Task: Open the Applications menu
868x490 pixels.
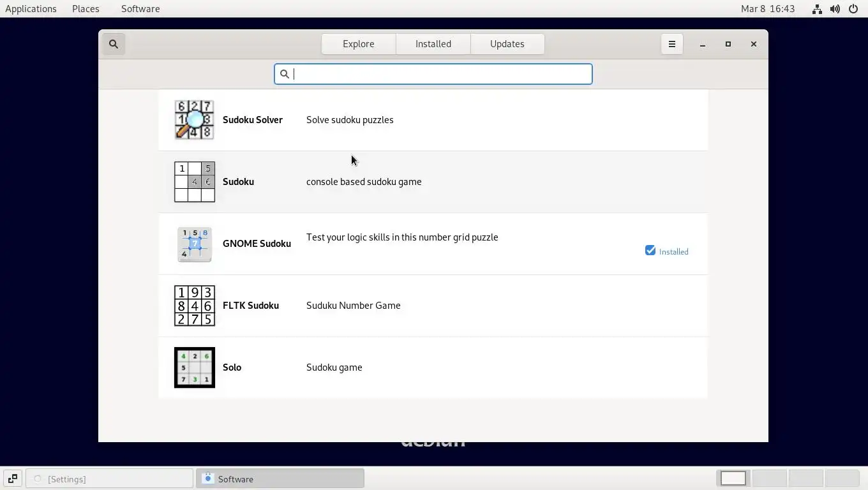Action: pyautogui.click(x=31, y=9)
